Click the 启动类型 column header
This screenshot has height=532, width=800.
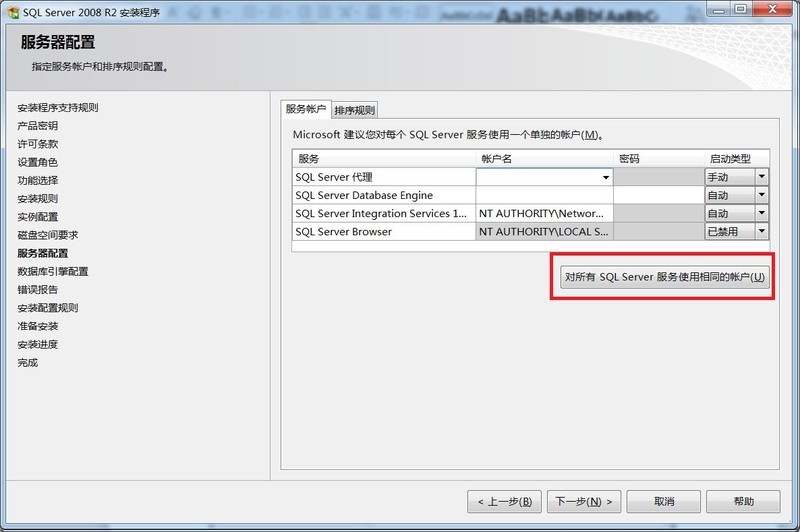[x=736, y=158]
